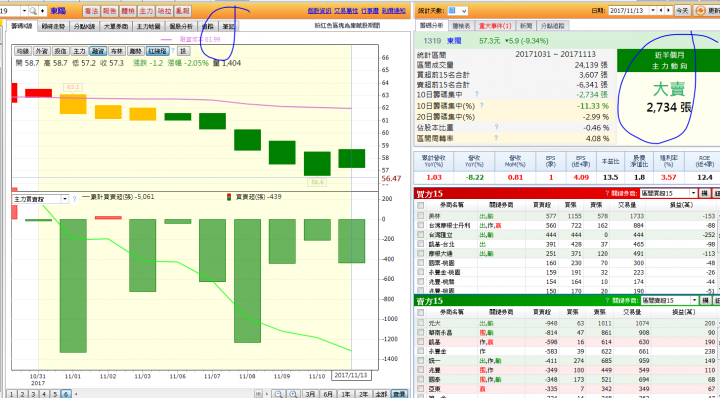Image resolution: width=720 pixels, height=398 pixels.
Task: Select chart page 6 button
Action: pyautogui.click(x=66, y=394)
